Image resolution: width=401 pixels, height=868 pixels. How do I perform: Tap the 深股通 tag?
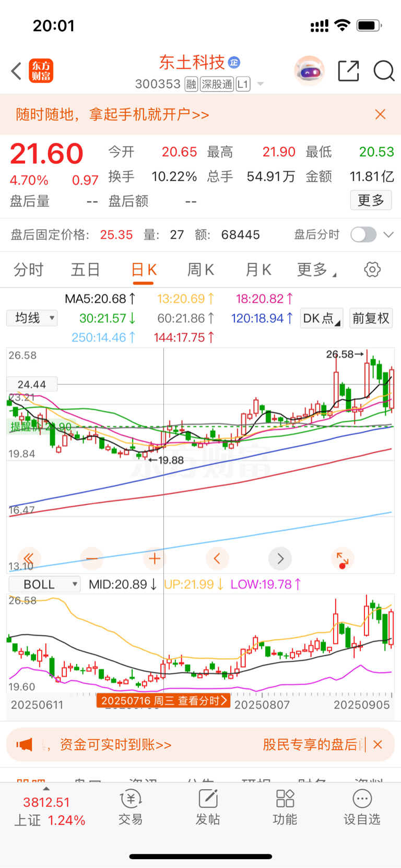217,84
